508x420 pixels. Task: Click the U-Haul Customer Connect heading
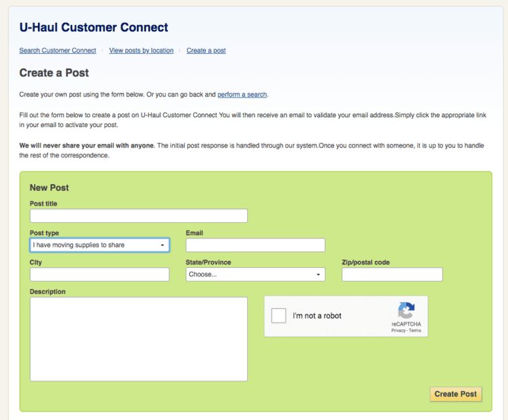pyautogui.click(x=94, y=28)
